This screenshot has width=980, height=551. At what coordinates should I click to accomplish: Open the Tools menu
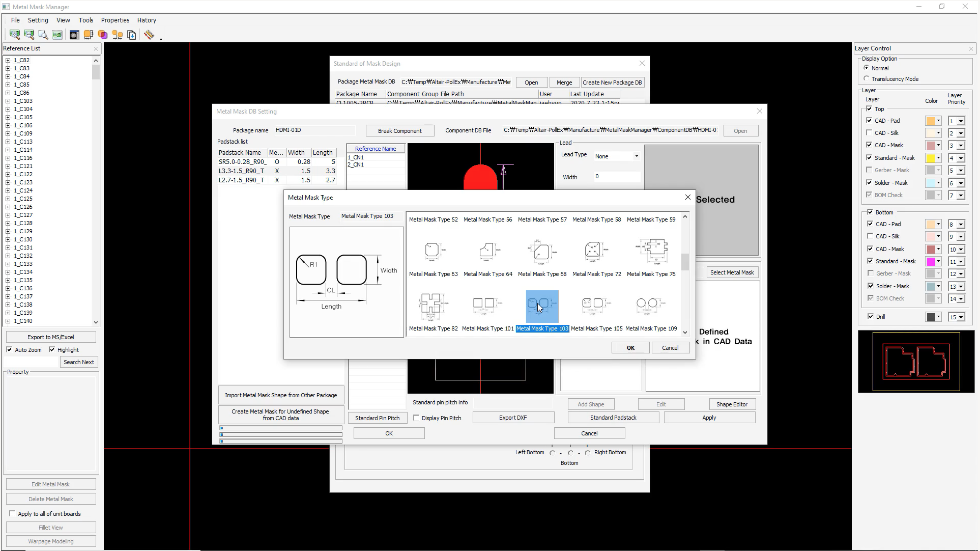click(x=85, y=20)
